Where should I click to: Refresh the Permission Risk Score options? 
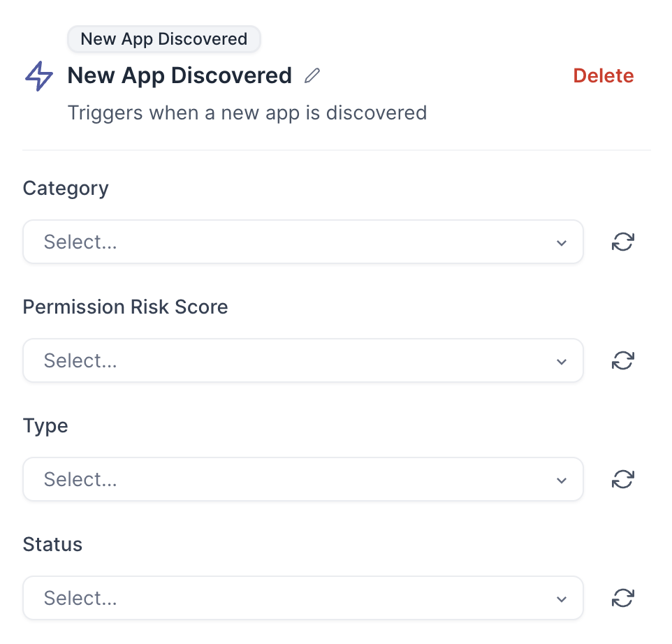(x=622, y=361)
